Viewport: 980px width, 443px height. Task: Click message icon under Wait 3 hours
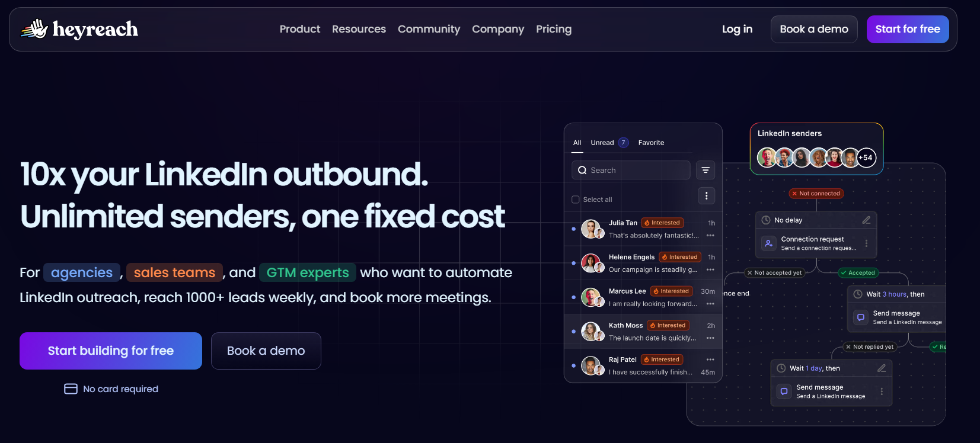click(861, 317)
